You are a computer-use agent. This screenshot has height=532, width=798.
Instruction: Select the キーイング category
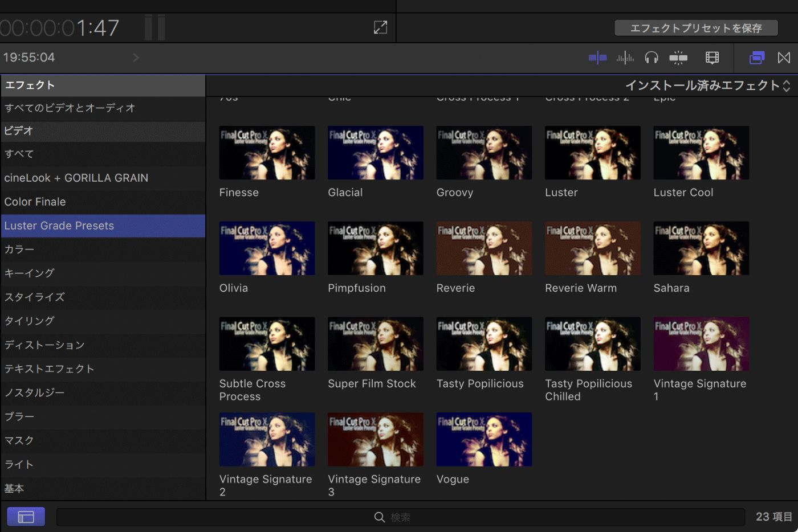click(103, 273)
